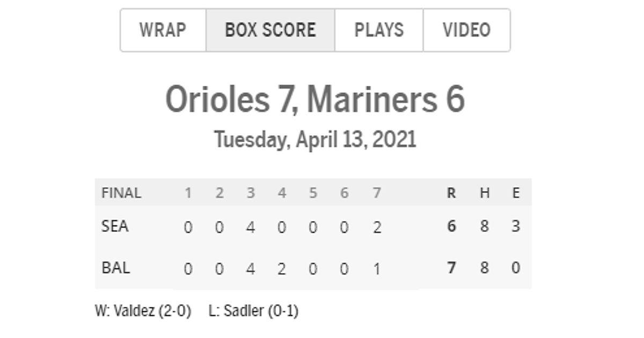Click Baltimore's 4th inning score 2
644x338 pixels.
(282, 268)
